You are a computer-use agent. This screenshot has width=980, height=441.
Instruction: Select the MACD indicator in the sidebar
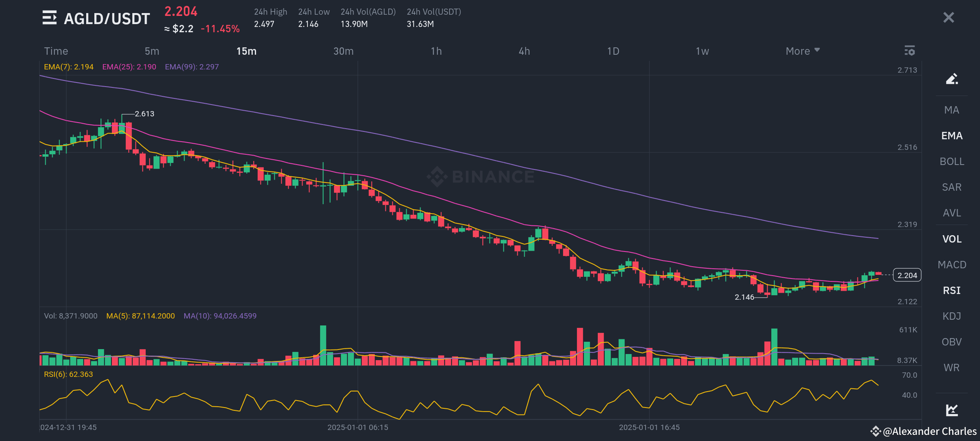(951, 265)
